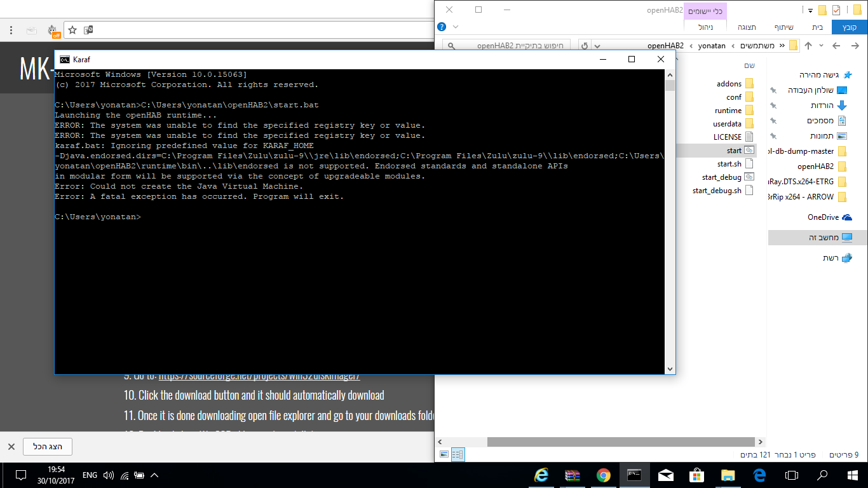The height and width of the screenshot is (488, 868).
Task: Open the בית (Home) ribbon tab
Action: click(817, 27)
